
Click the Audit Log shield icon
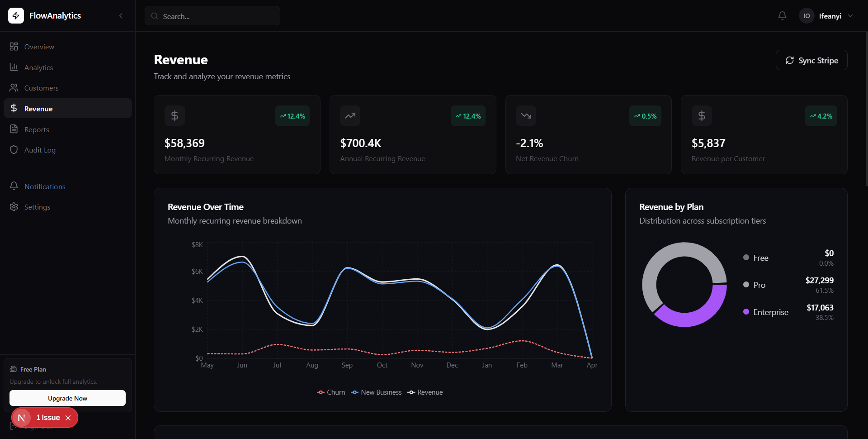14,150
